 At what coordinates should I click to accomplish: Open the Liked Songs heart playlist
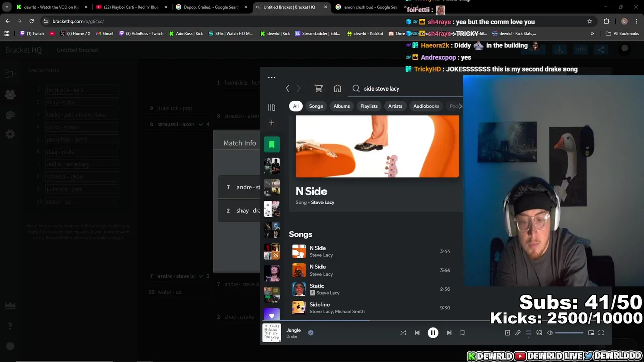click(272, 315)
